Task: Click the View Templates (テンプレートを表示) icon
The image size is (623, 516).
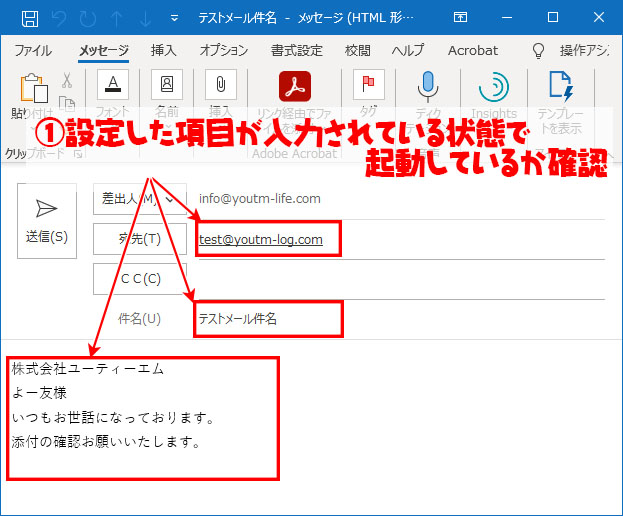Action: (561, 86)
